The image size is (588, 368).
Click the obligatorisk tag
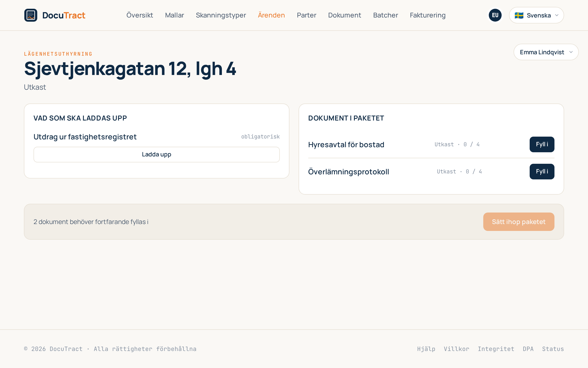[x=260, y=137]
